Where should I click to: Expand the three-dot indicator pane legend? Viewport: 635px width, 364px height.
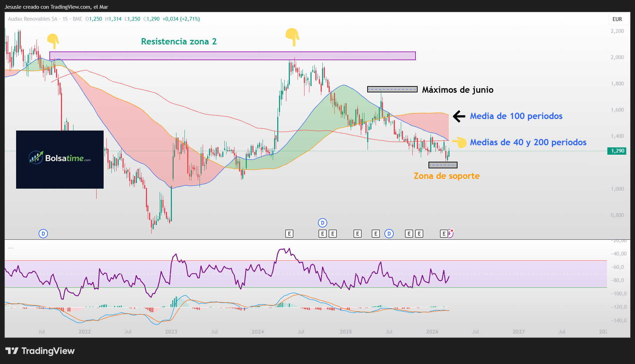11,248
